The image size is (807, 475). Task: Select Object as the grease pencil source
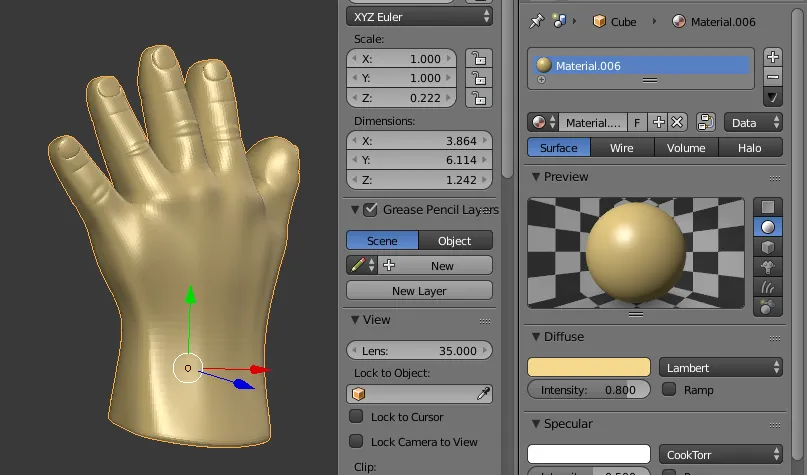[454, 241]
